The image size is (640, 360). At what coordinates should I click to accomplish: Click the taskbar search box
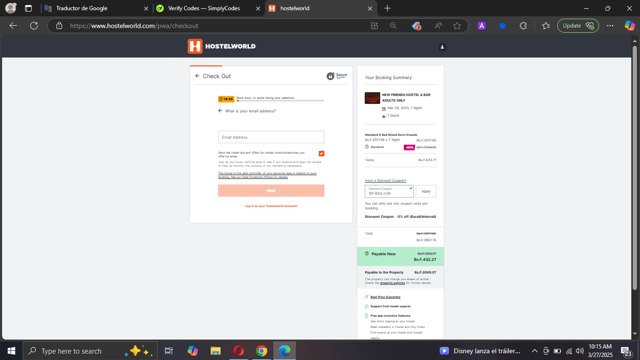(x=90, y=351)
